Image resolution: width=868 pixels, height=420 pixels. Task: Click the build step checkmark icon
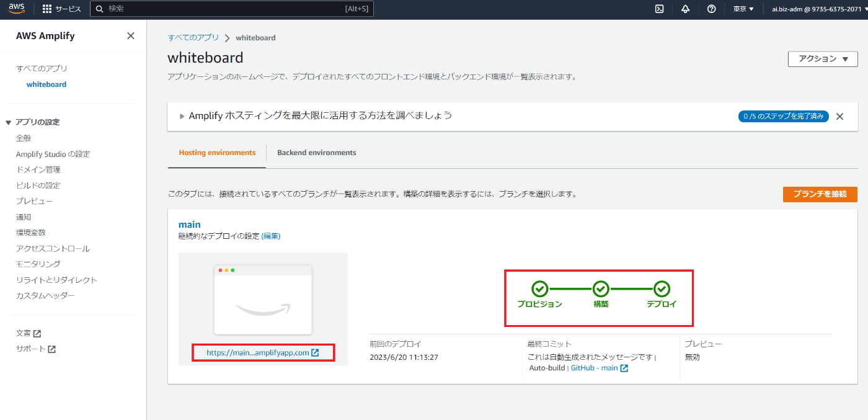tap(601, 288)
